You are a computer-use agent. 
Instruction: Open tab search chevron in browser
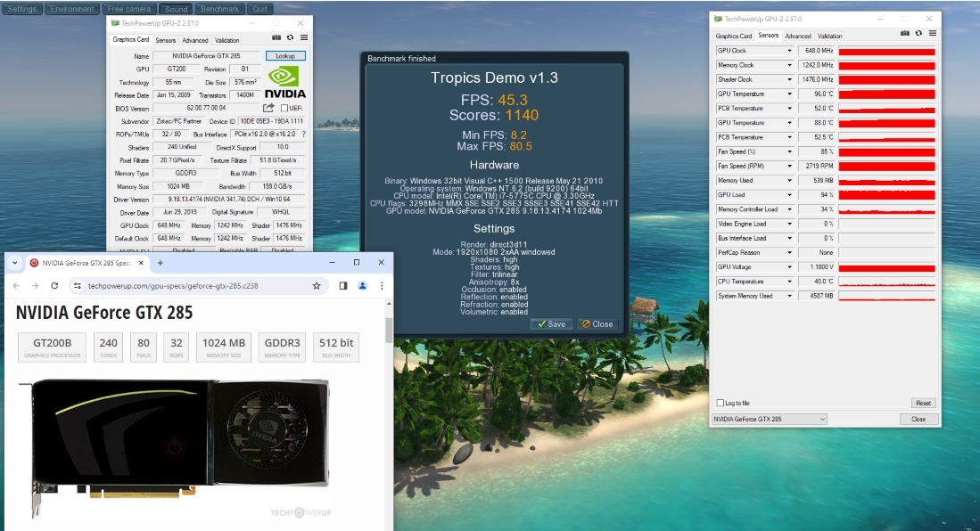click(x=14, y=263)
